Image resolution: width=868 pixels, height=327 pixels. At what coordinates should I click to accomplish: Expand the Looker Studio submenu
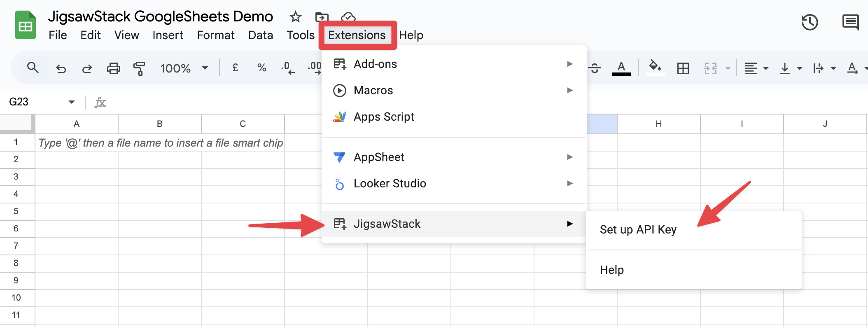pos(454,183)
